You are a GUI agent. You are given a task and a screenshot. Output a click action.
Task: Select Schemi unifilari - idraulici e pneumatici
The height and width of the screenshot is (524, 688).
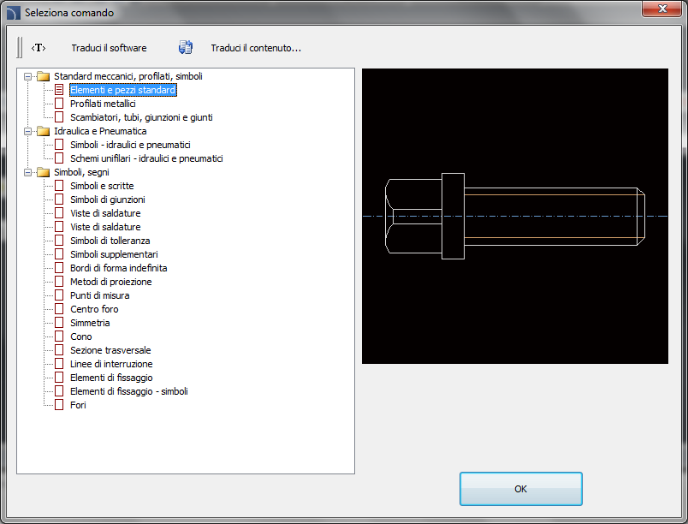point(147,158)
